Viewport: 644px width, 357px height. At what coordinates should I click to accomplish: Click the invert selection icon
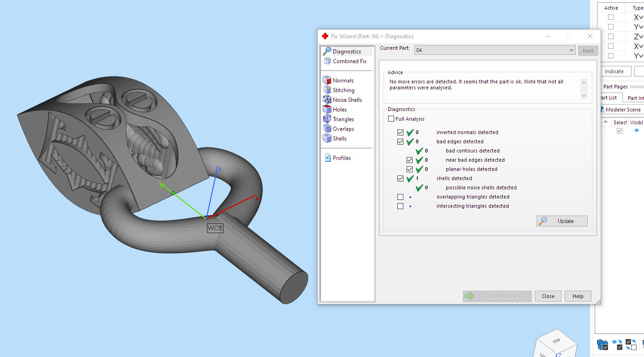pos(631,344)
